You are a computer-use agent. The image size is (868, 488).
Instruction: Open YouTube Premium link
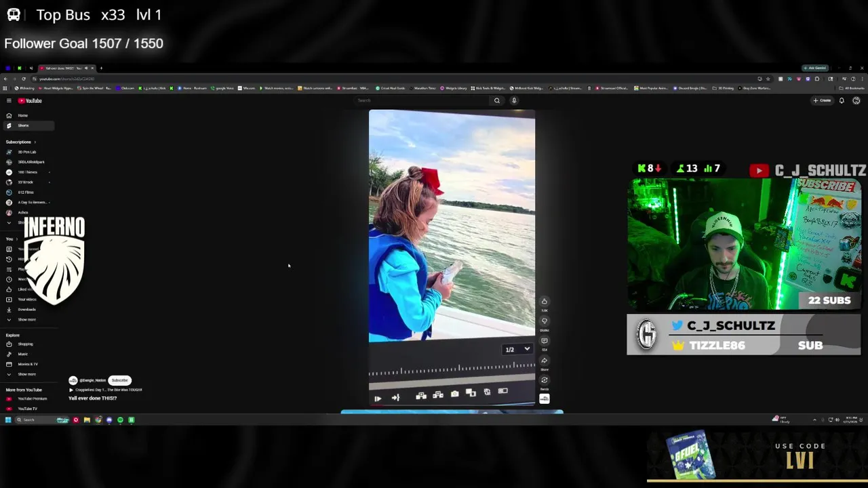pos(27,399)
